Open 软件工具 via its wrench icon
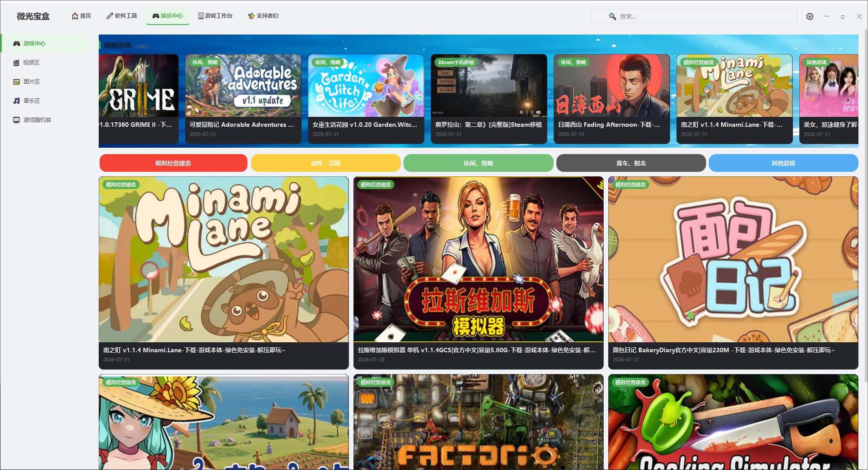 110,16
